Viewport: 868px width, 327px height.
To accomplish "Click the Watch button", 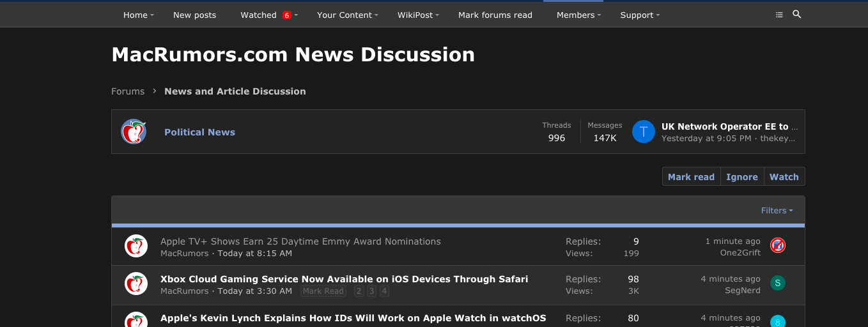I will [x=784, y=177].
